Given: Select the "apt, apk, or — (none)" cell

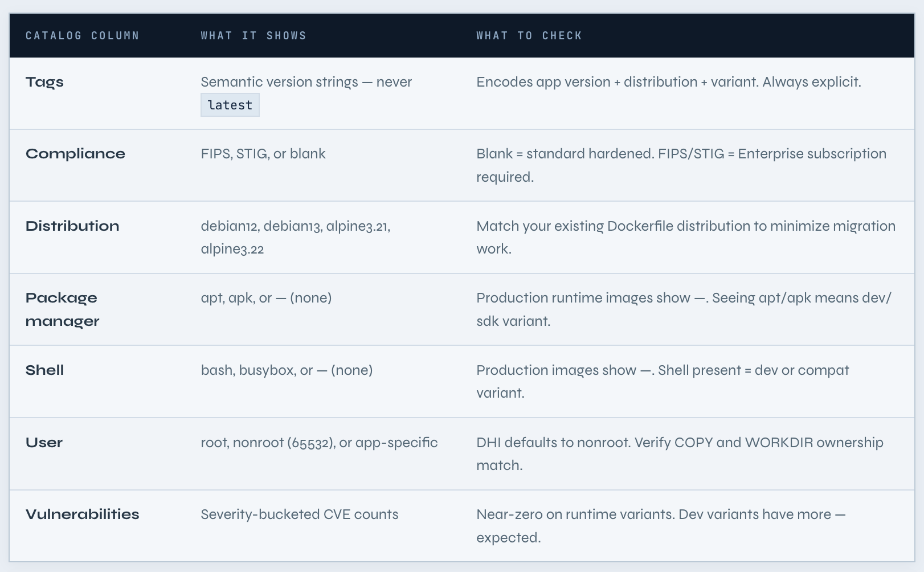Looking at the screenshot, I should (266, 297).
